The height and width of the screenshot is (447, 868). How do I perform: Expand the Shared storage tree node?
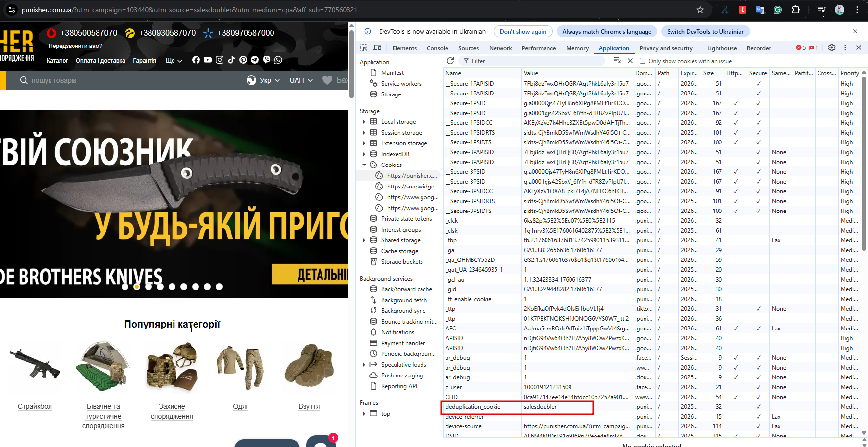[364, 240]
